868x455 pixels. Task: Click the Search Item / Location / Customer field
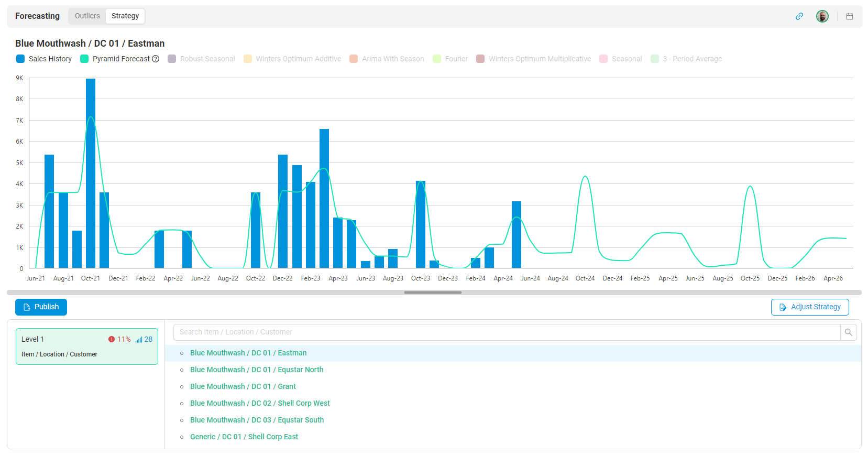point(507,332)
